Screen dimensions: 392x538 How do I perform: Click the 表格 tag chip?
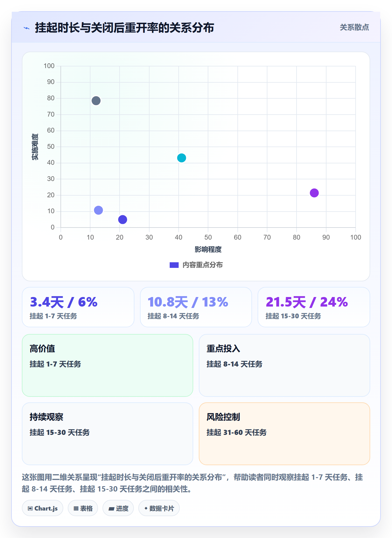click(83, 508)
